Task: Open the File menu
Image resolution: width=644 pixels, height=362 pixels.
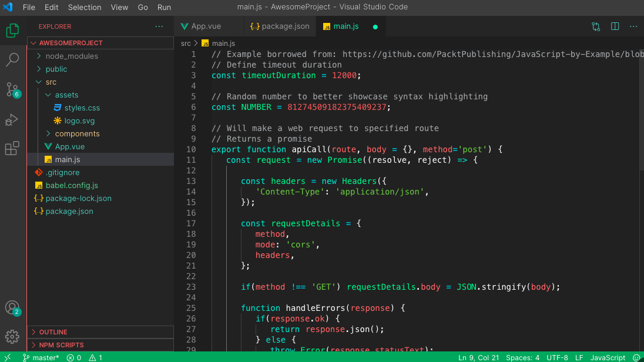Action: [x=29, y=7]
